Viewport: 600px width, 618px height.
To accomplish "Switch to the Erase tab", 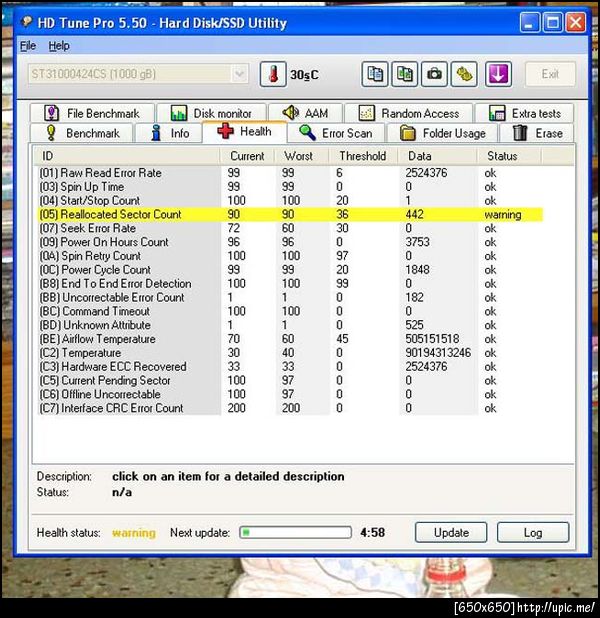I will [x=537, y=133].
